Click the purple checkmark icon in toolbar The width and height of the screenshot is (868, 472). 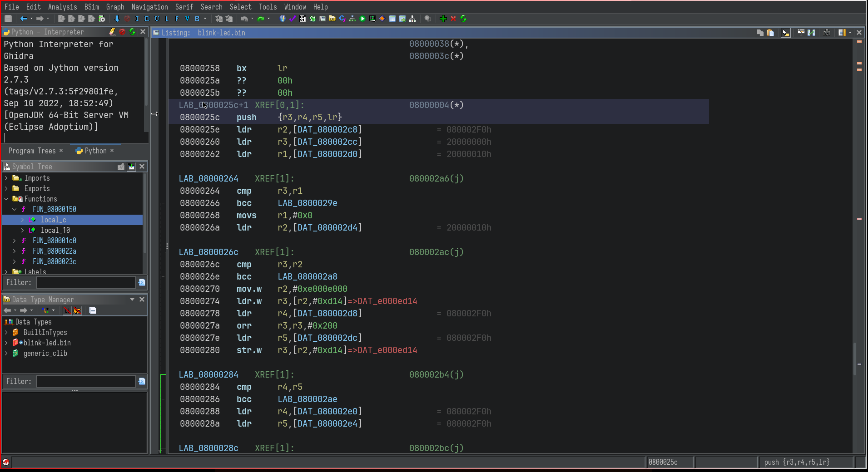[x=293, y=19]
